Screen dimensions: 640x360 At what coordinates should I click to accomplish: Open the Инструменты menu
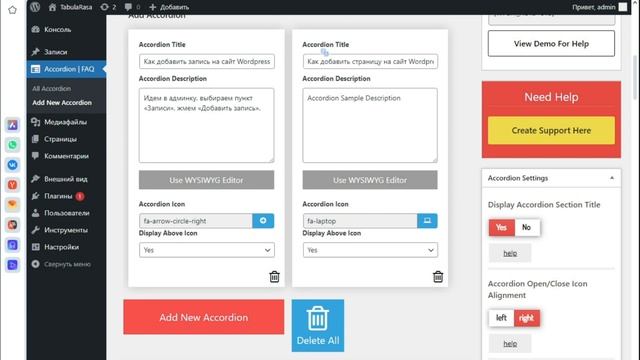coord(66,230)
